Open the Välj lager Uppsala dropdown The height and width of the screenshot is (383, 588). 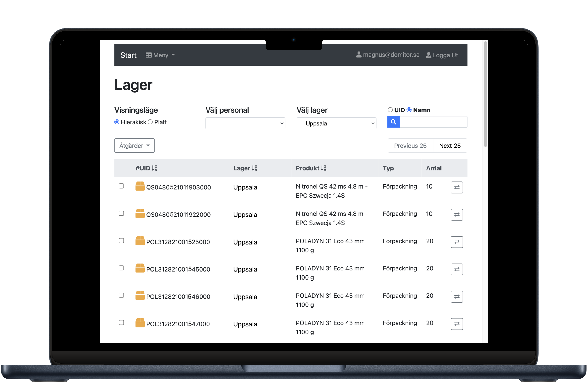point(336,123)
